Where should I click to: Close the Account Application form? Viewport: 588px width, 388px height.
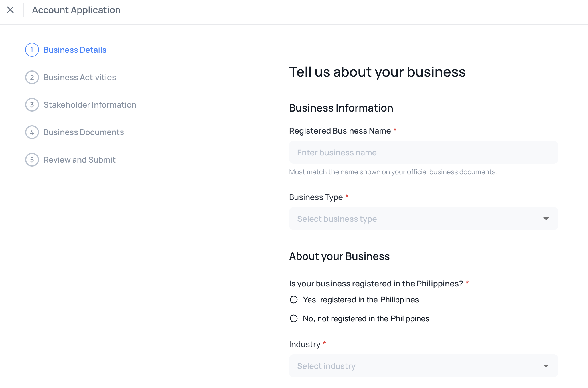10,10
